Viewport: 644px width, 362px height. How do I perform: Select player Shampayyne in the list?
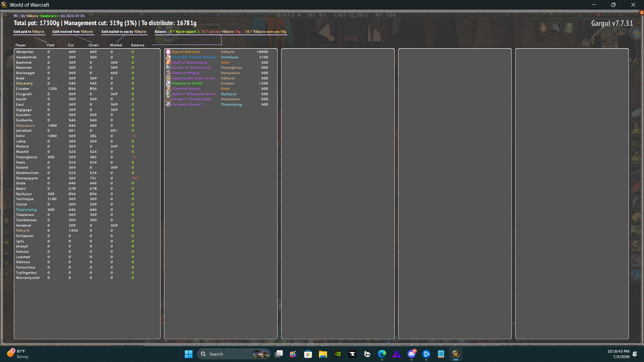(27, 178)
